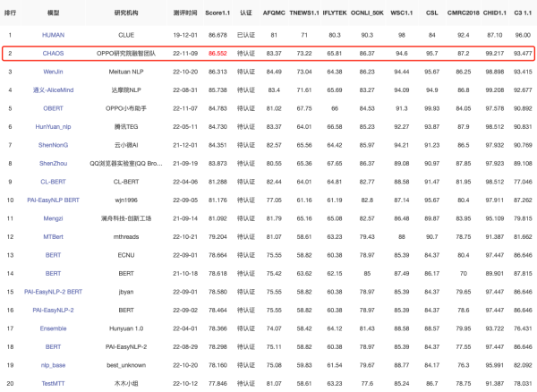Select the institution cell Hunyuan 1.0
The image size is (537, 392).
click(126, 328)
